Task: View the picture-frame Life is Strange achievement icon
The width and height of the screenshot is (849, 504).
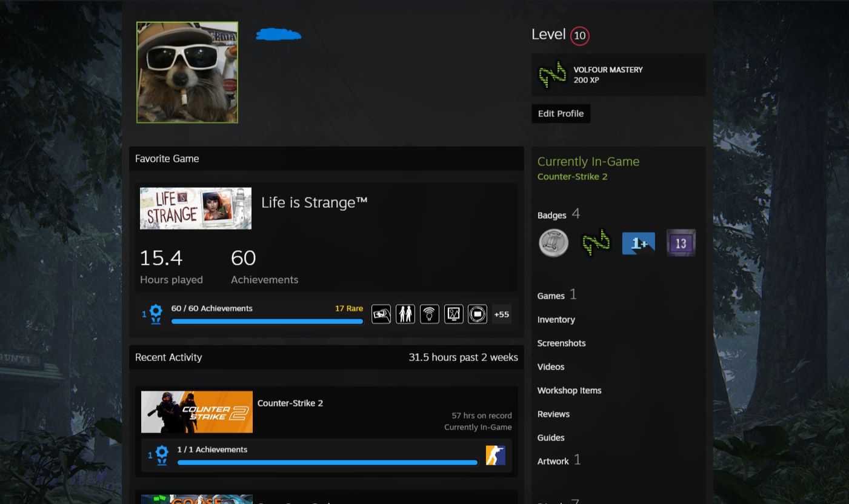Action: [x=454, y=314]
